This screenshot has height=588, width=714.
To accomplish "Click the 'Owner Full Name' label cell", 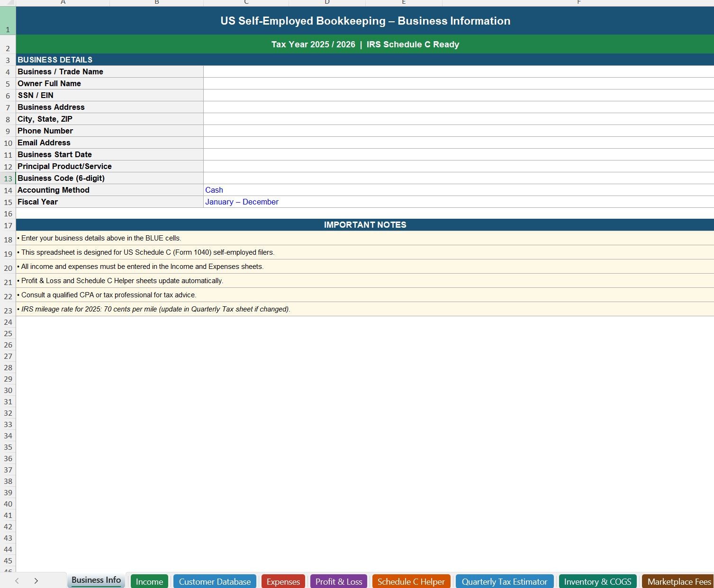I will coord(109,83).
